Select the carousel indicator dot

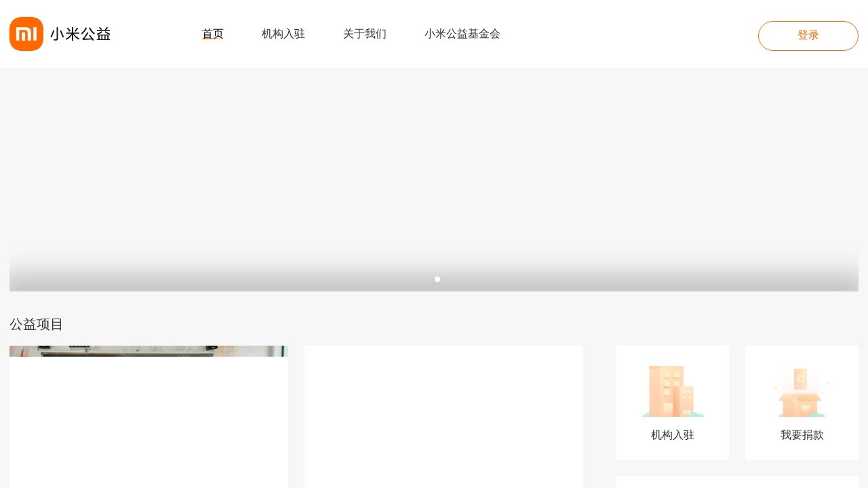pos(437,279)
